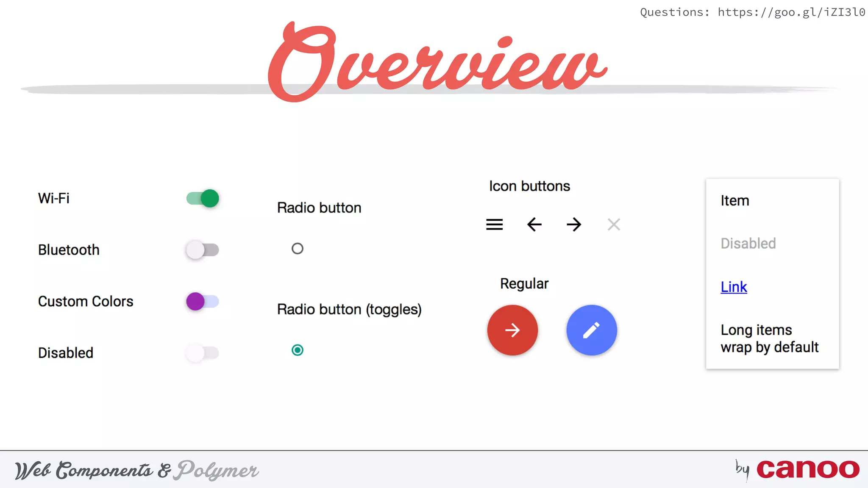Click the Disabled toggle switch
Screen dimensions: 868x488
pos(203,353)
